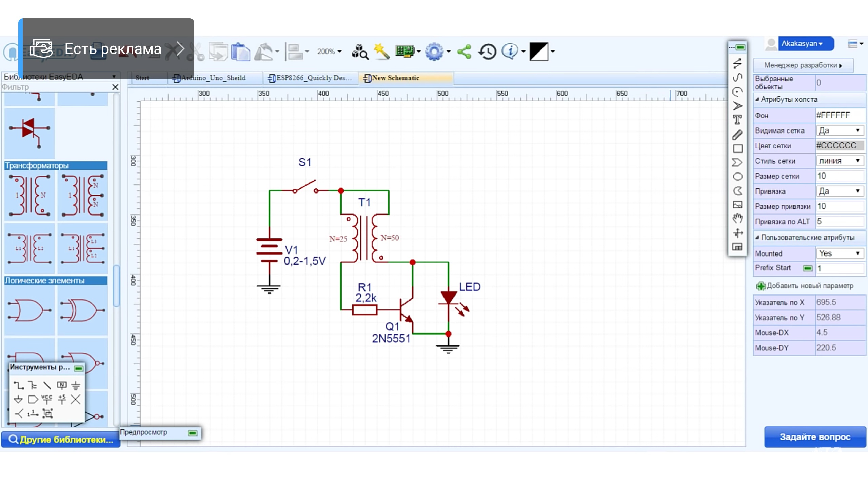Place a VCC power flag
Viewport: 868px width, 488px height.
point(47,399)
